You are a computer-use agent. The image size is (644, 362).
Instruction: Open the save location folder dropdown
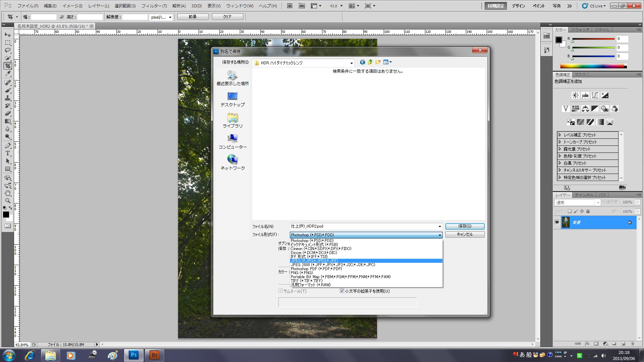point(351,63)
